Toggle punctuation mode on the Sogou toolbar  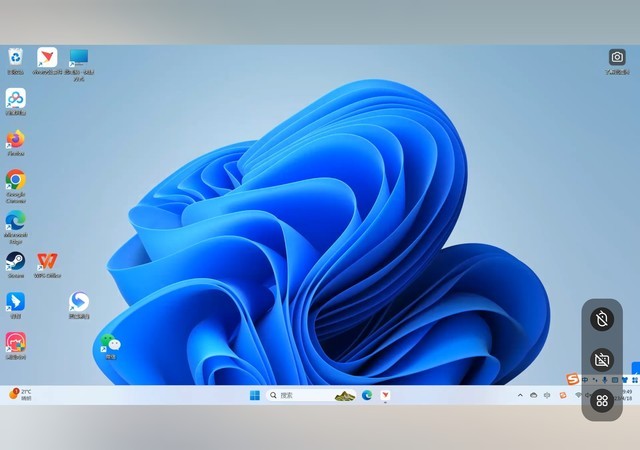[x=595, y=380]
